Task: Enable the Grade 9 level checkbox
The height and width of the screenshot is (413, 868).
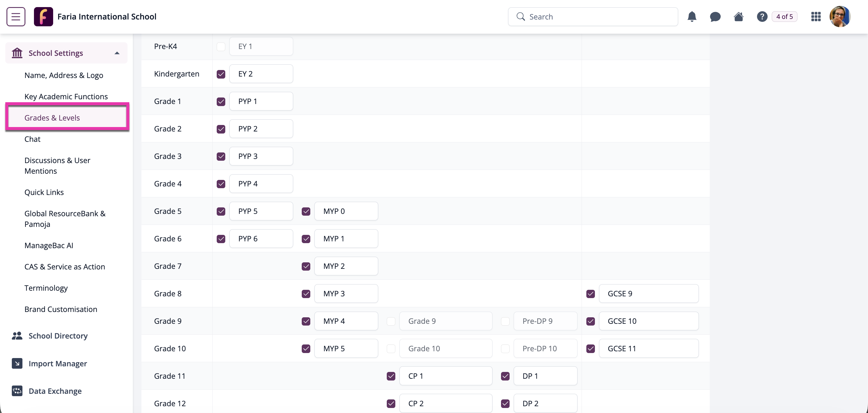Action: (391, 321)
